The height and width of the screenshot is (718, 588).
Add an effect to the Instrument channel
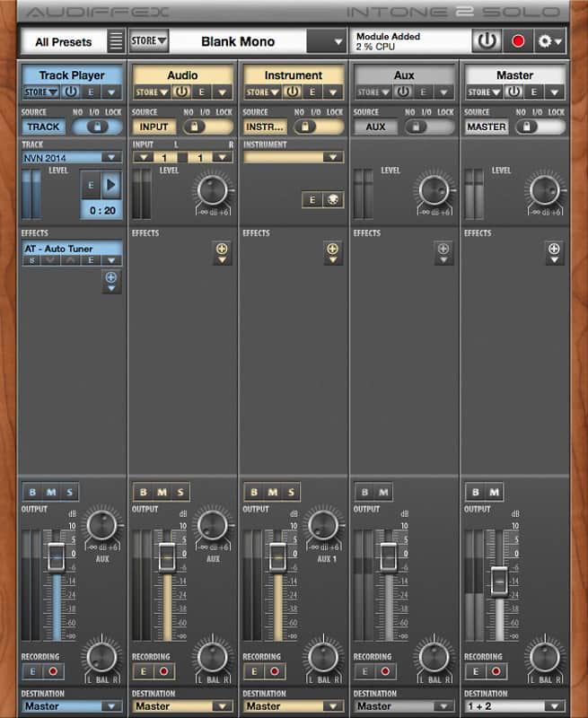point(333,253)
